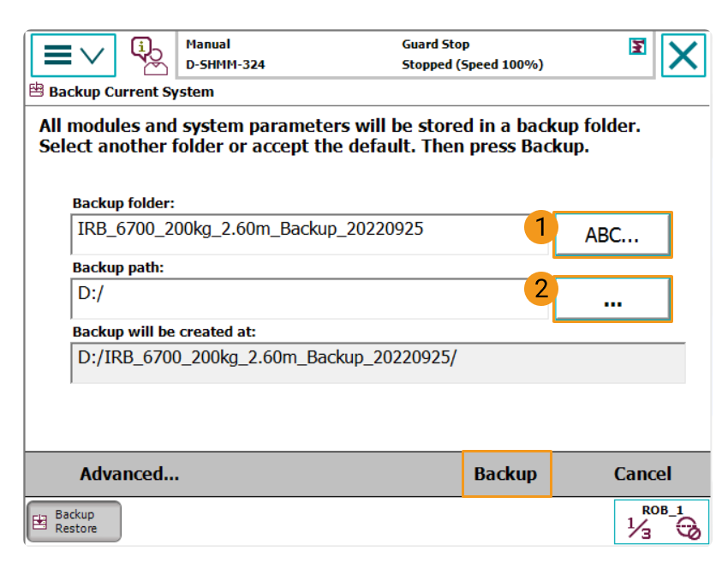This screenshot has width=728, height=575.
Task: Open the ROB_1 quickset menu
Action: (x=661, y=522)
